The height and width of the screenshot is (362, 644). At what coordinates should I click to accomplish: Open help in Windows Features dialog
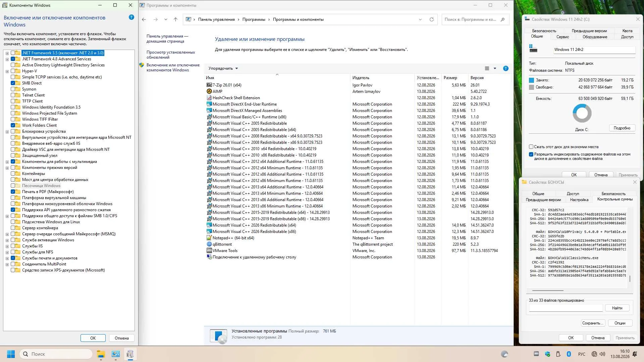click(131, 17)
